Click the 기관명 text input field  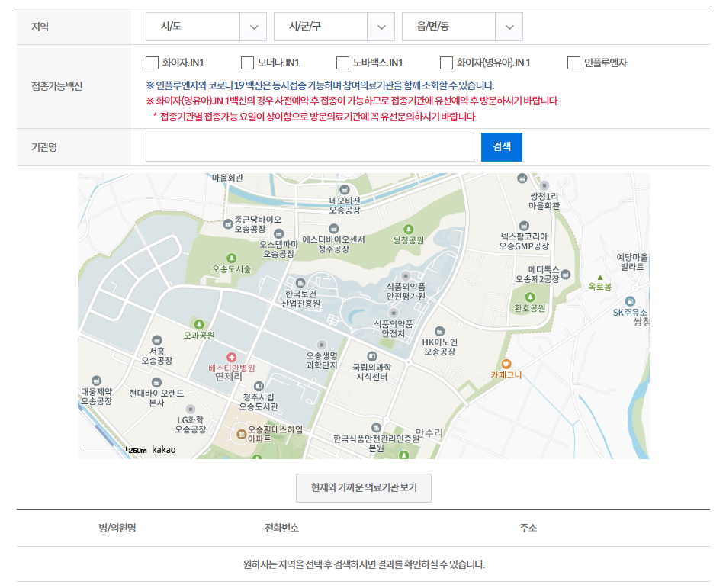click(x=310, y=146)
